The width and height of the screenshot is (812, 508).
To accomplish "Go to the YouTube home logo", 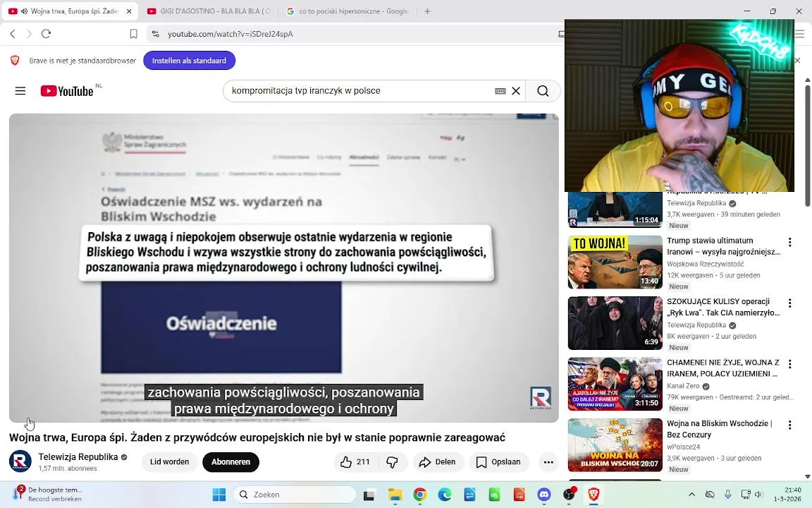I will pos(67,91).
